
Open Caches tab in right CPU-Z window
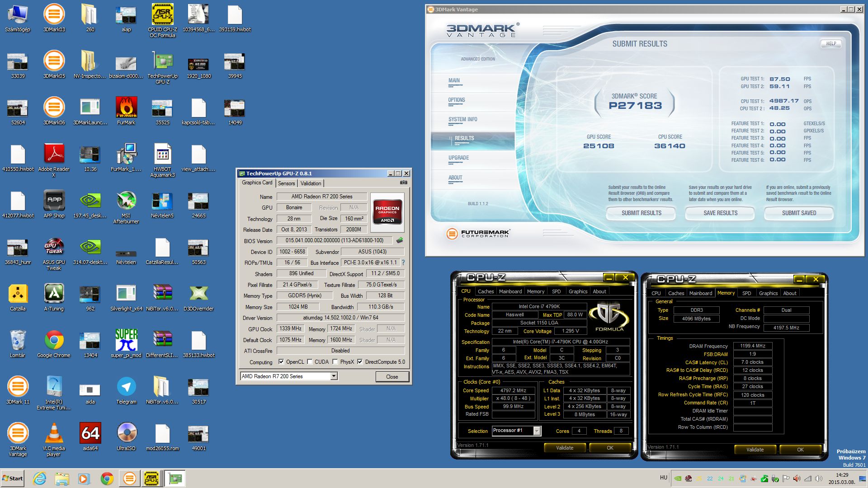tap(676, 293)
